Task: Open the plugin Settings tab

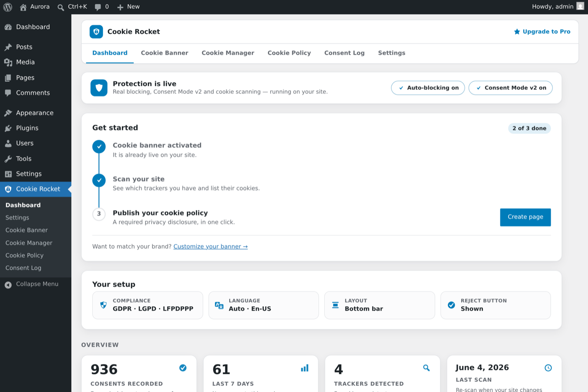Action: click(392, 53)
